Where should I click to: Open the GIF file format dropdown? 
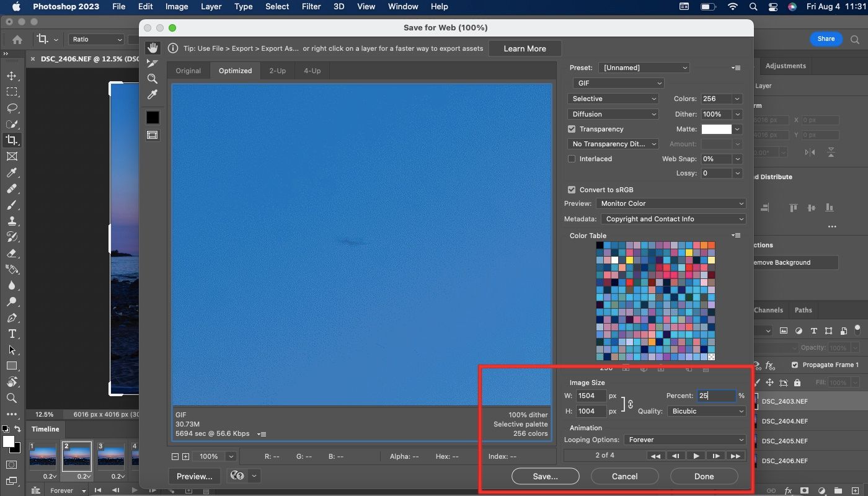[618, 83]
